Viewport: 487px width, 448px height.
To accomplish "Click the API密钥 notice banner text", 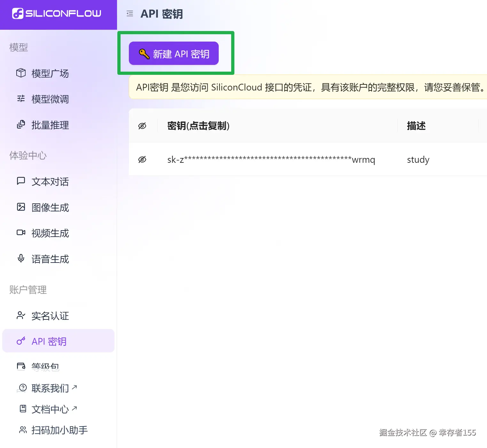I will click(311, 87).
